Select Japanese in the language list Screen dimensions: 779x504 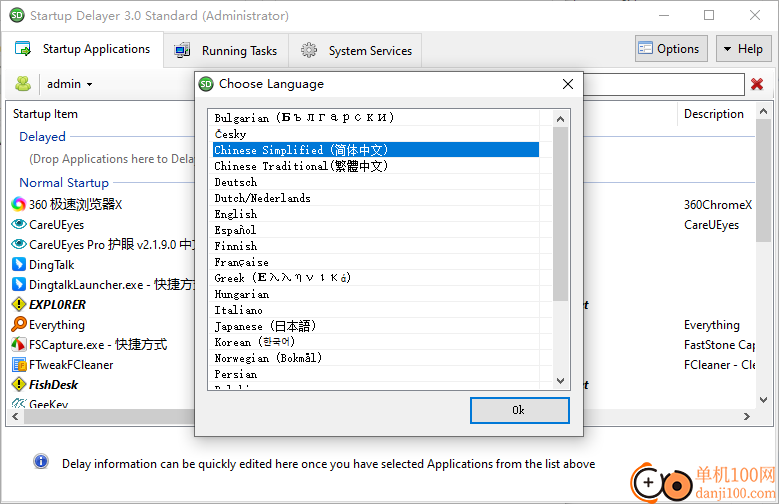coord(376,326)
